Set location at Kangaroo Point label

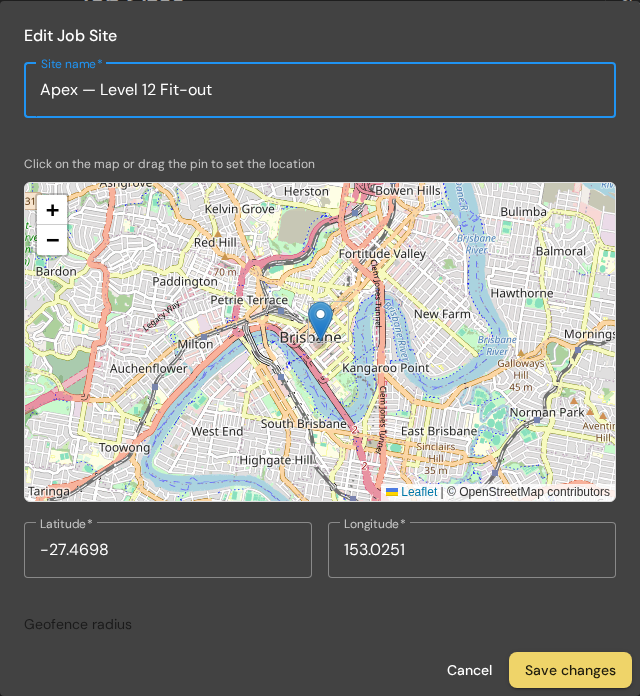point(386,368)
